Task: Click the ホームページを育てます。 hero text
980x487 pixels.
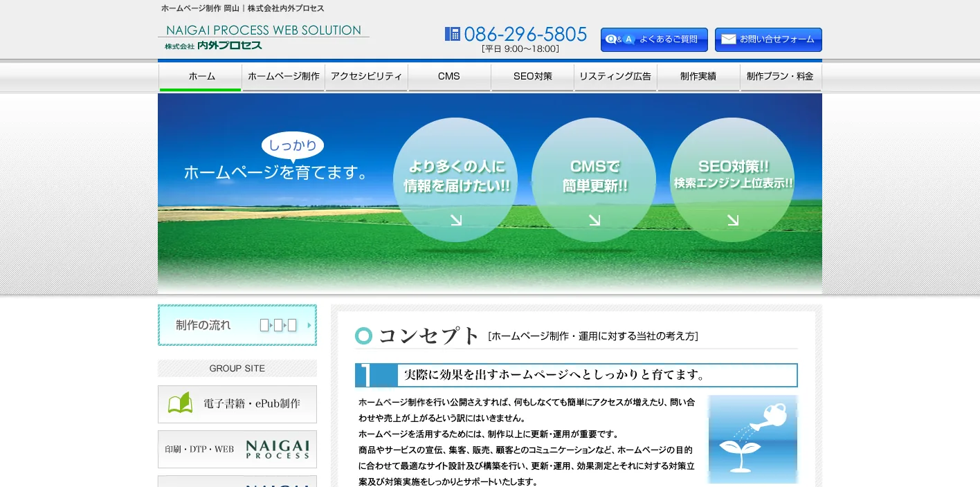Action: click(x=277, y=172)
